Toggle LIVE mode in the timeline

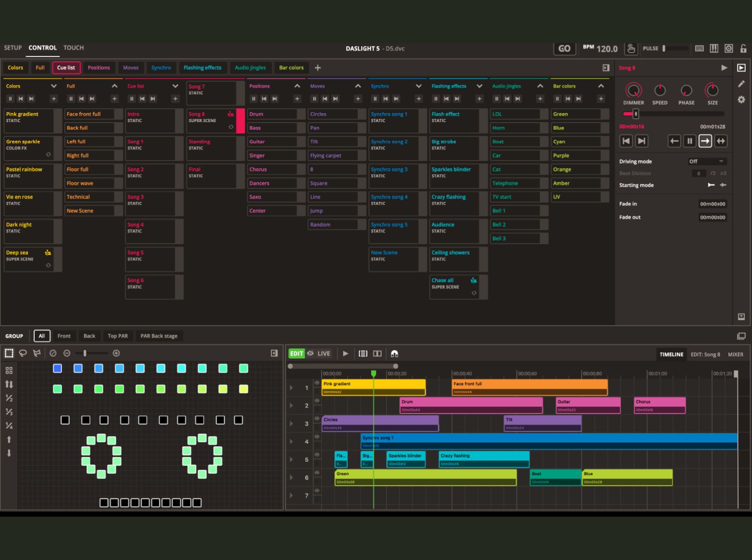click(324, 353)
